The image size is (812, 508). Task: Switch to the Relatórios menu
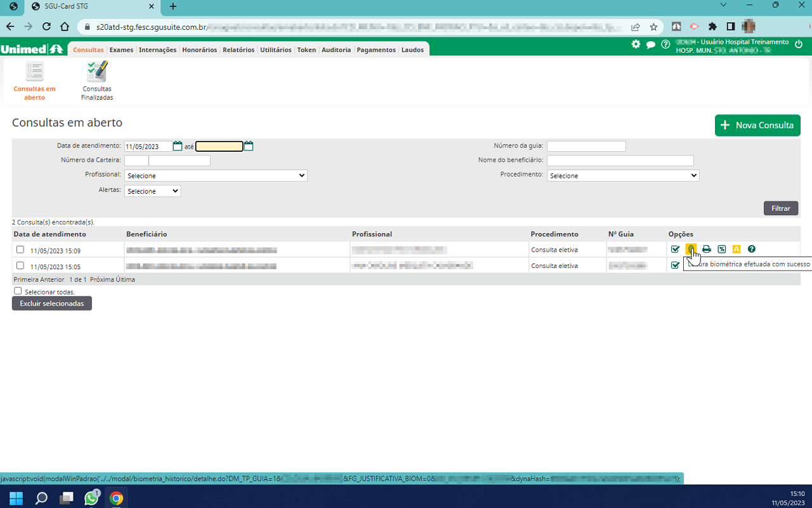(x=239, y=50)
